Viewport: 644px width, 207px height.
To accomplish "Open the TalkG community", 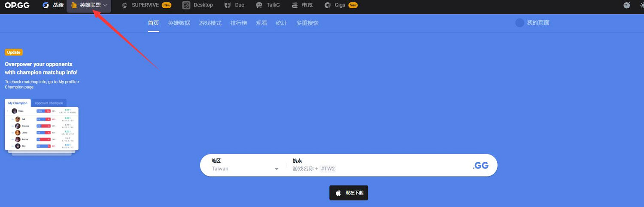I will (x=268, y=5).
